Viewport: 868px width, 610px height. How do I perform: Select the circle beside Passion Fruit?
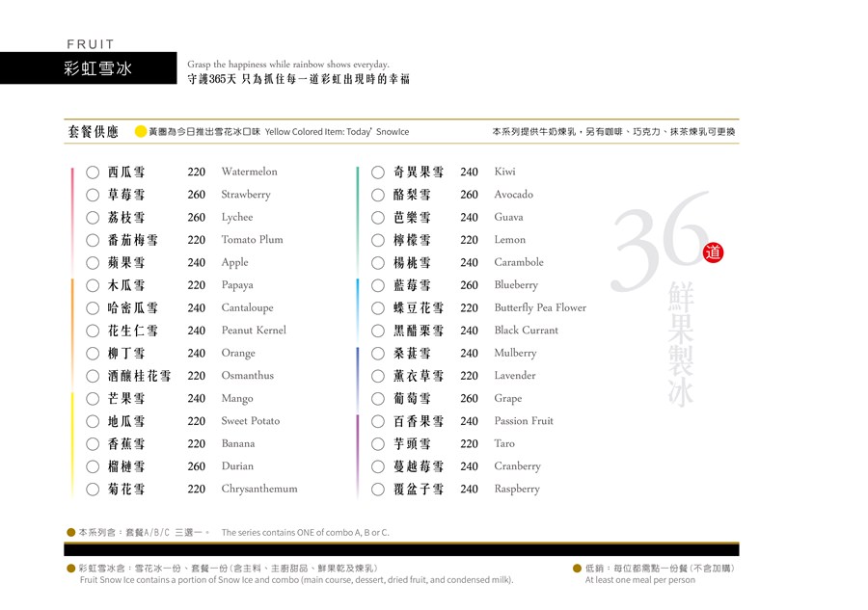377,421
